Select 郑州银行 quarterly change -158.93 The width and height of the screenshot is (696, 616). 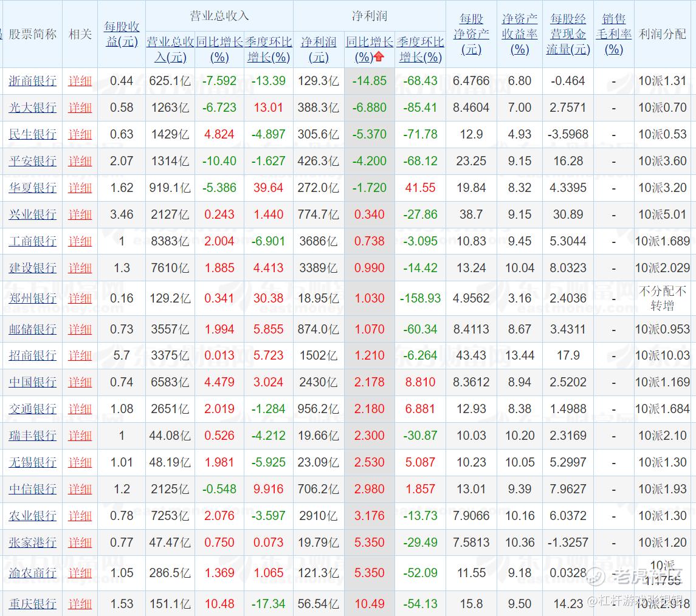[x=421, y=298]
